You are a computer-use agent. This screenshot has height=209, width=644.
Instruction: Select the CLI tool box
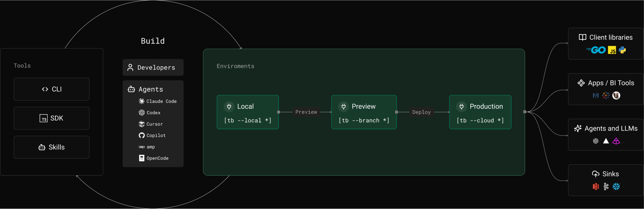pyautogui.click(x=52, y=89)
